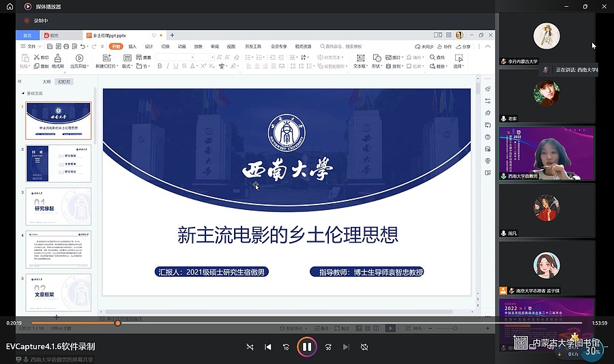
Task: Open the 图片 picture dropdown
Action: pyautogui.click(x=394, y=57)
